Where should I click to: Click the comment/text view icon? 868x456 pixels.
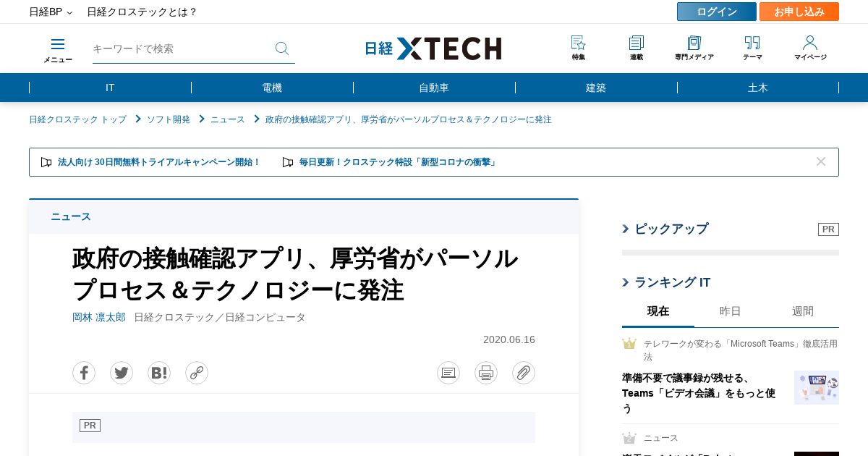click(448, 373)
